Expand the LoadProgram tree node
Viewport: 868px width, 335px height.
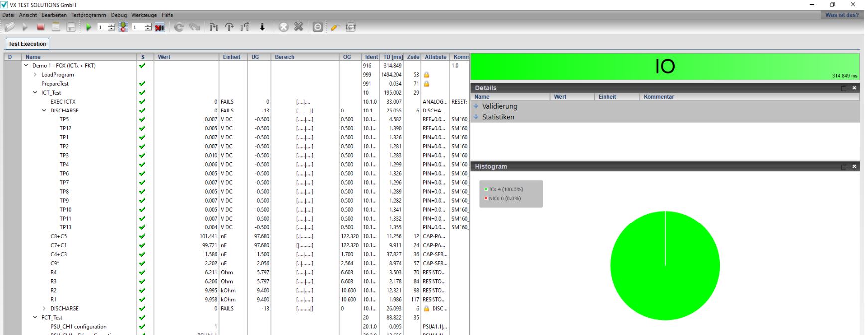[35, 75]
